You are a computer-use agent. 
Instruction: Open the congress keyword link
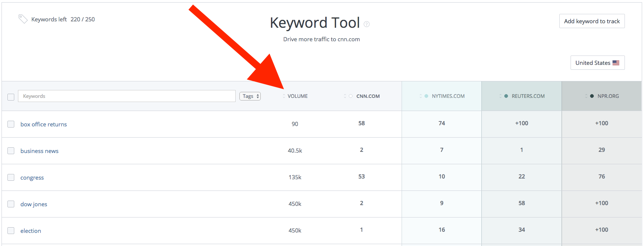click(x=32, y=178)
